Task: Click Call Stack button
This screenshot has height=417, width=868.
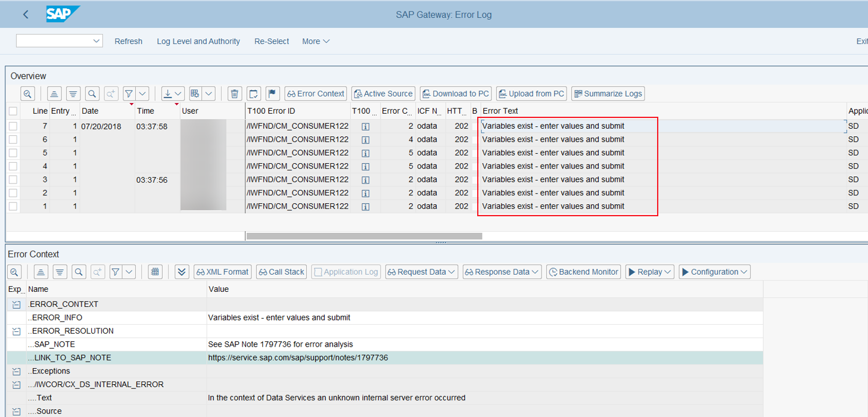Action: pyautogui.click(x=281, y=272)
